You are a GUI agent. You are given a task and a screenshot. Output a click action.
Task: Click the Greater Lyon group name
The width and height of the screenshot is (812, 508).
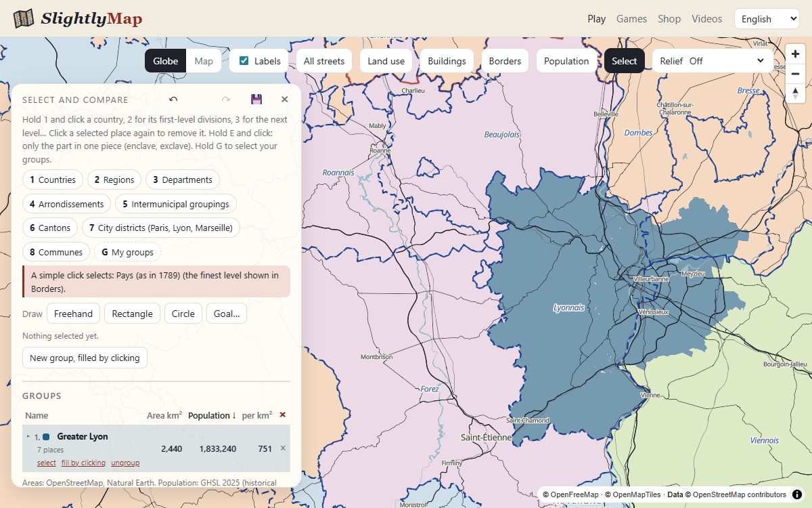click(x=83, y=437)
